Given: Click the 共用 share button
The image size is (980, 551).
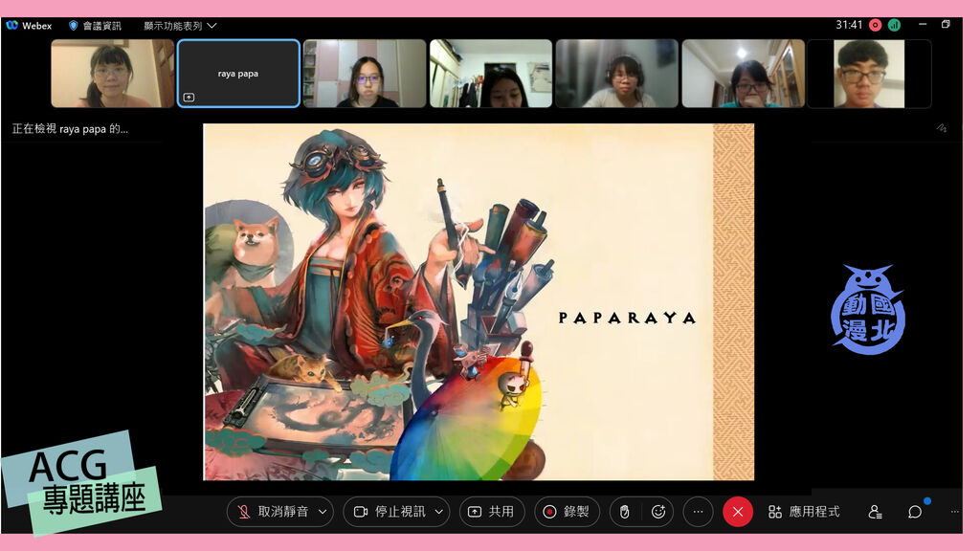Looking at the screenshot, I should tap(491, 512).
